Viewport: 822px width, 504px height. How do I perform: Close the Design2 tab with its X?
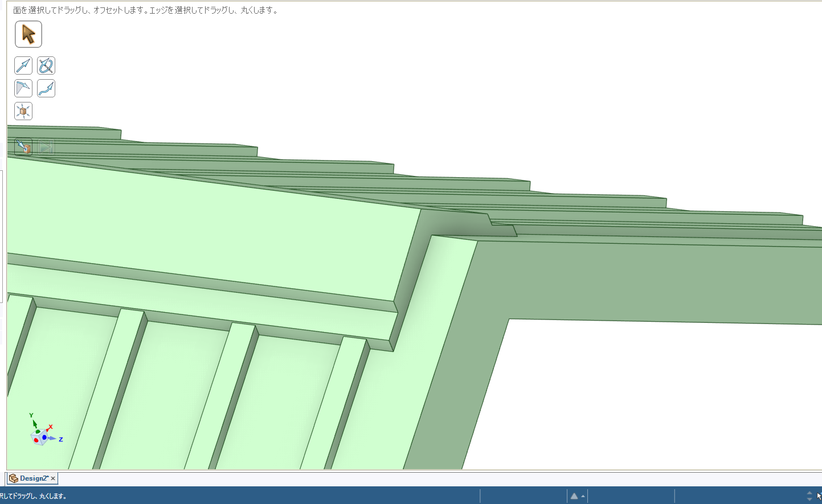pyautogui.click(x=53, y=478)
